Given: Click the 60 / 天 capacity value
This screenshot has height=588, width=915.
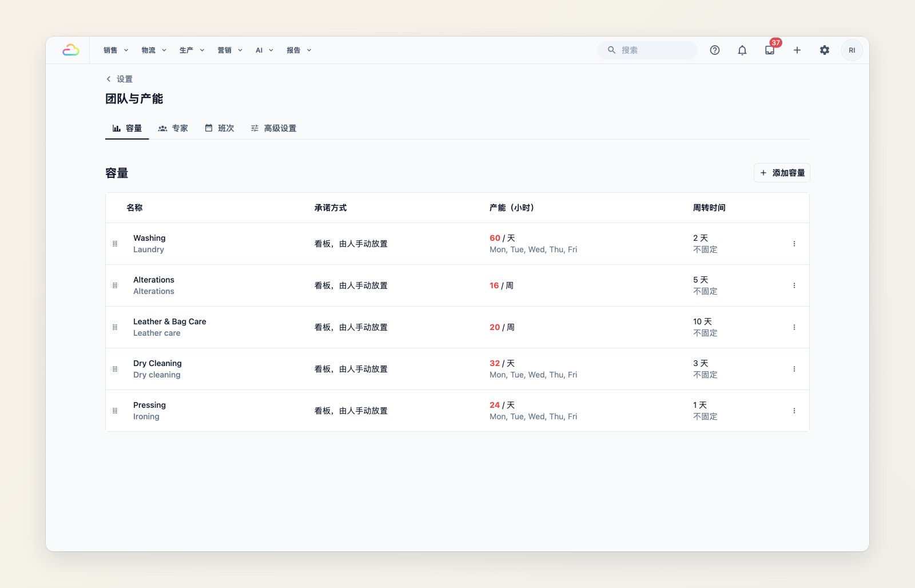Looking at the screenshot, I should (502, 238).
